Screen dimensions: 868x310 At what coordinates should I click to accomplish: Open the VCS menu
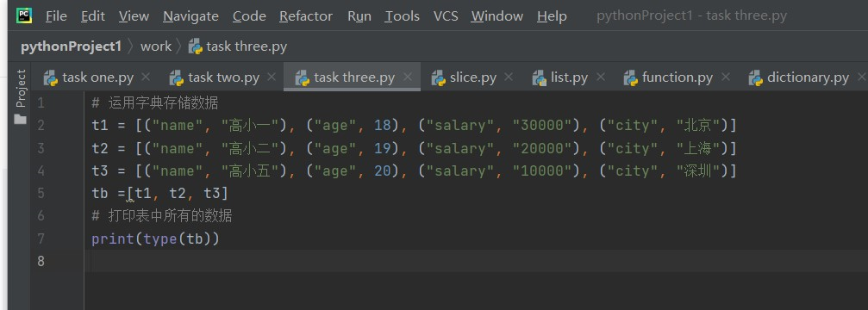tap(446, 16)
